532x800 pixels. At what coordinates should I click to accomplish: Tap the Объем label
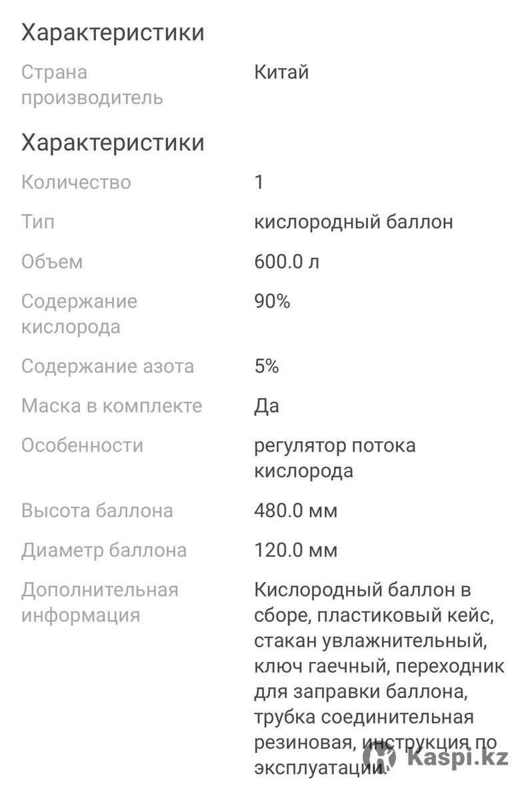(x=52, y=262)
